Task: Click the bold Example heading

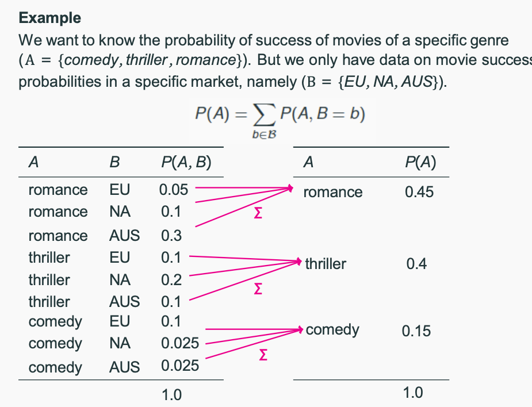Action: (x=50, y=18)
